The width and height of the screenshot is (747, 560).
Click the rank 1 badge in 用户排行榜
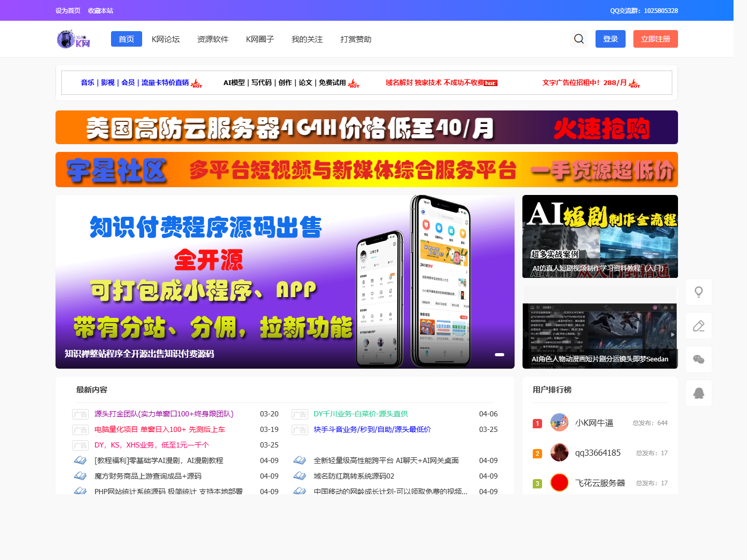pos(537,423)
